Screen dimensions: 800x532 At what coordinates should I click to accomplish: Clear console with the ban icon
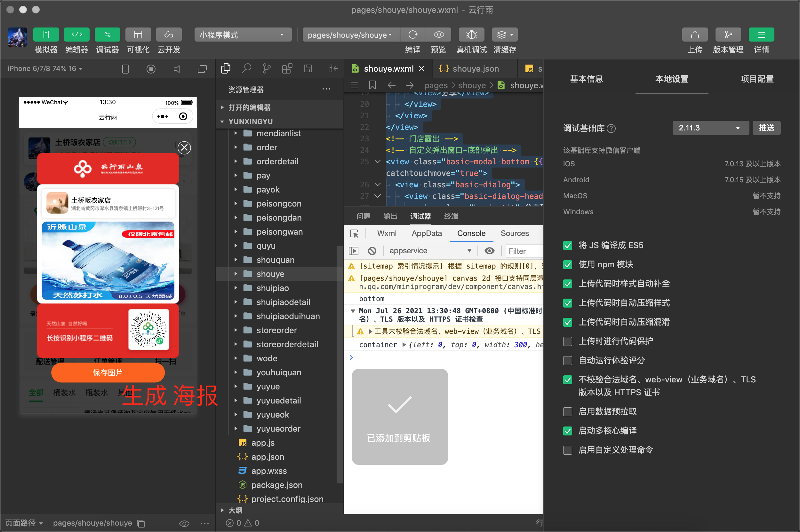tap(372, 251)
